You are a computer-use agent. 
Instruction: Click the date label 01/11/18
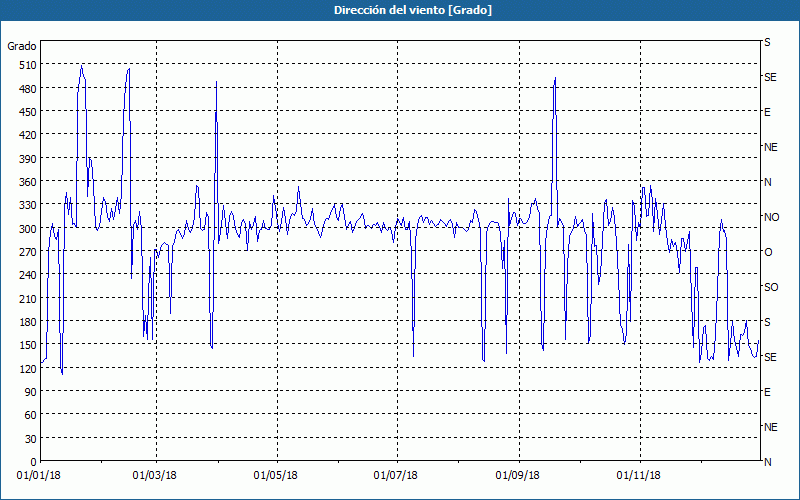[638, 476]
